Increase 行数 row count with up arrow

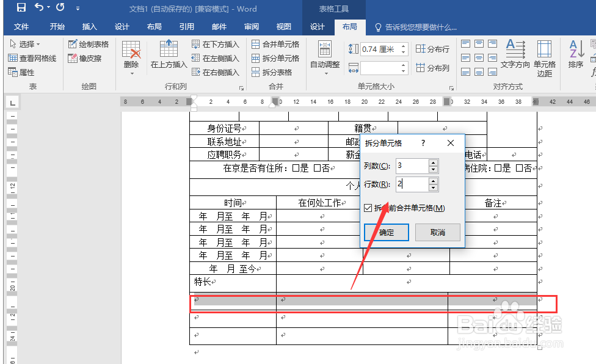click(x=434, y=181)
